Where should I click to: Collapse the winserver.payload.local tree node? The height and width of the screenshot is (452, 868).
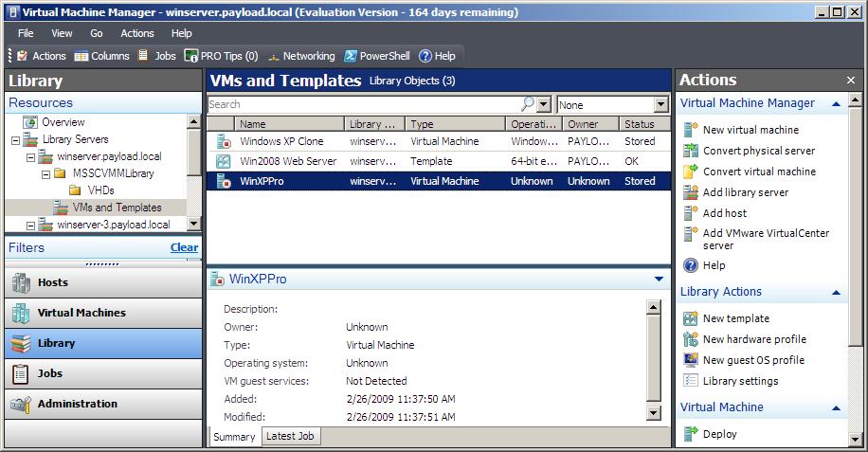point(30,156)
